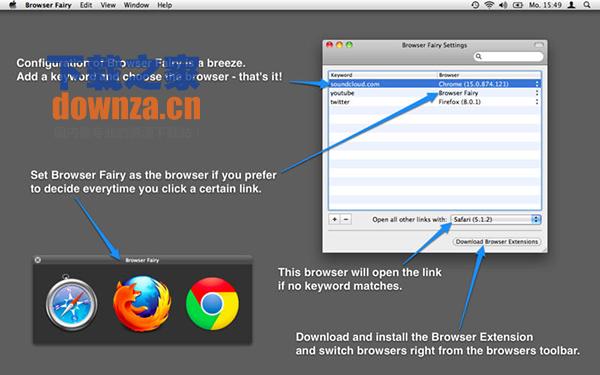Open the Edit menu
This screenshot has width=600, height=375.
point(86,5)
